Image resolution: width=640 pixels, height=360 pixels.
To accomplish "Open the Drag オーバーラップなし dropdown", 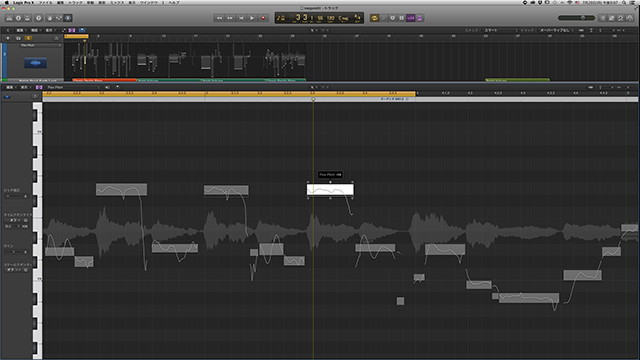I will [555, 30].
